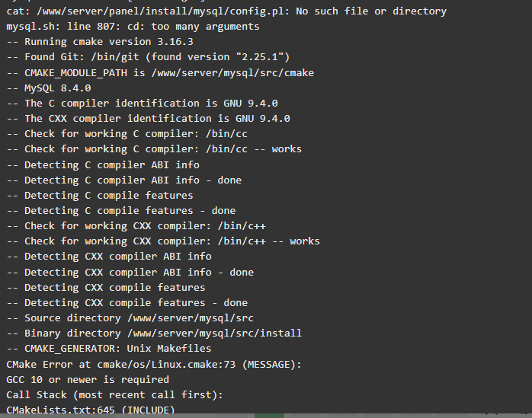Click the '/bin/cc -- works' line
The image size is (532, 418).
tap(154, 148)
